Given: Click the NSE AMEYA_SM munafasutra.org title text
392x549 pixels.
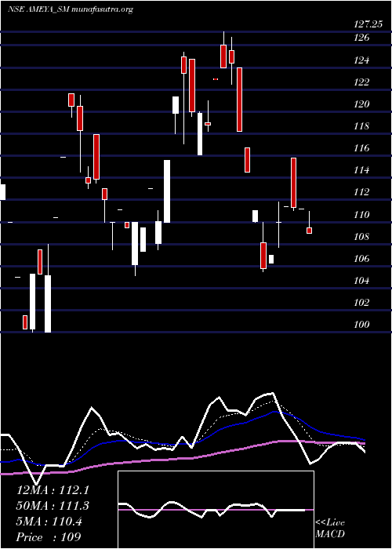Looking at the screenshot, I should point(71,9).
